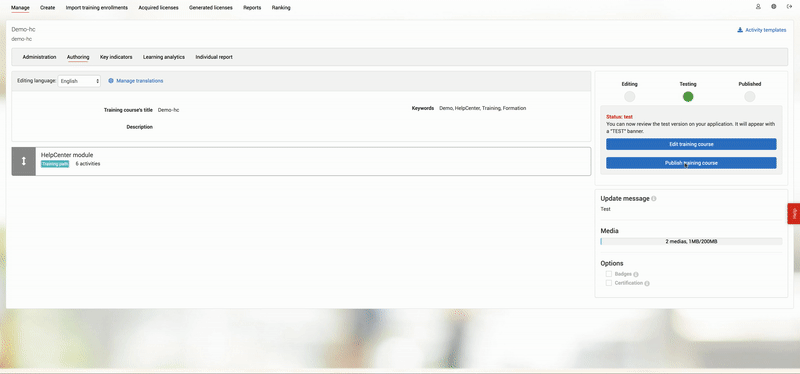Click the Options heading
Image resolution: width=800 pixels, height=374 pixels.
coord(612,263)
